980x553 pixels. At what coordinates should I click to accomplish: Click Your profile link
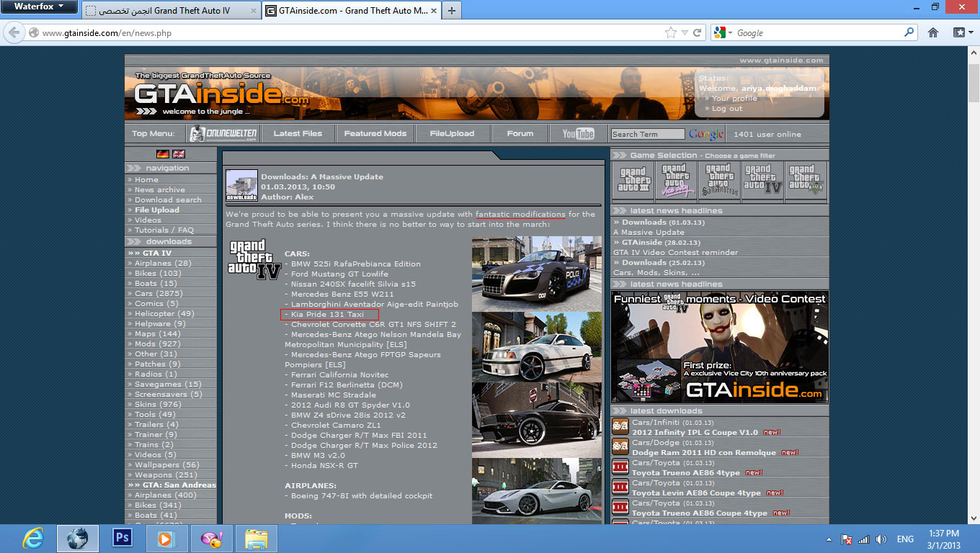pyautogui.click(x=734, y=99)
